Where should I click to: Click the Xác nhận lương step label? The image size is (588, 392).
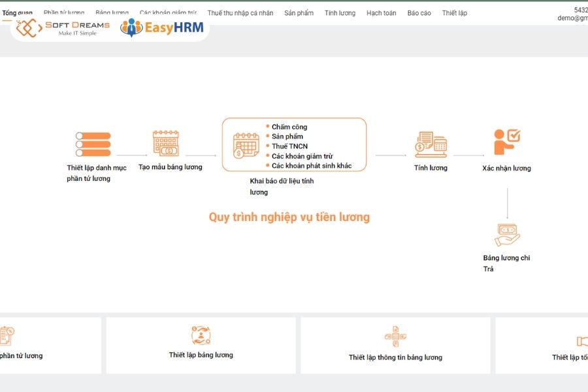(506, 168)
